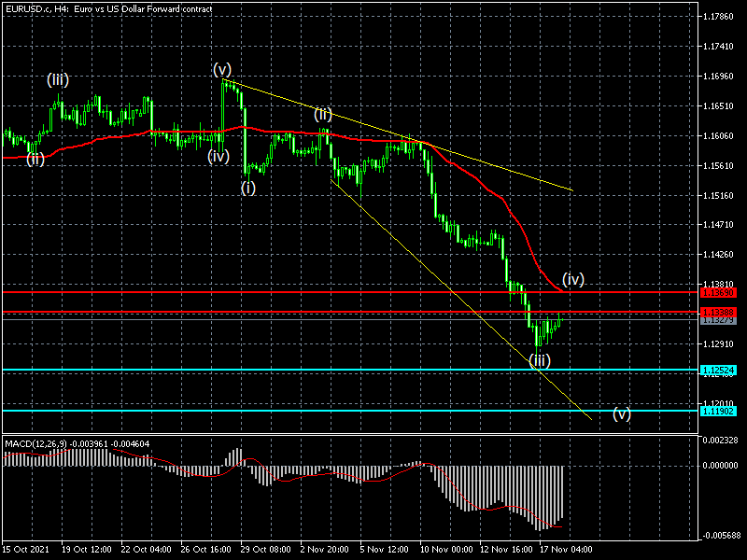
Task: Click the 1.15160 price axis value
Action: (x=718, y=196)
